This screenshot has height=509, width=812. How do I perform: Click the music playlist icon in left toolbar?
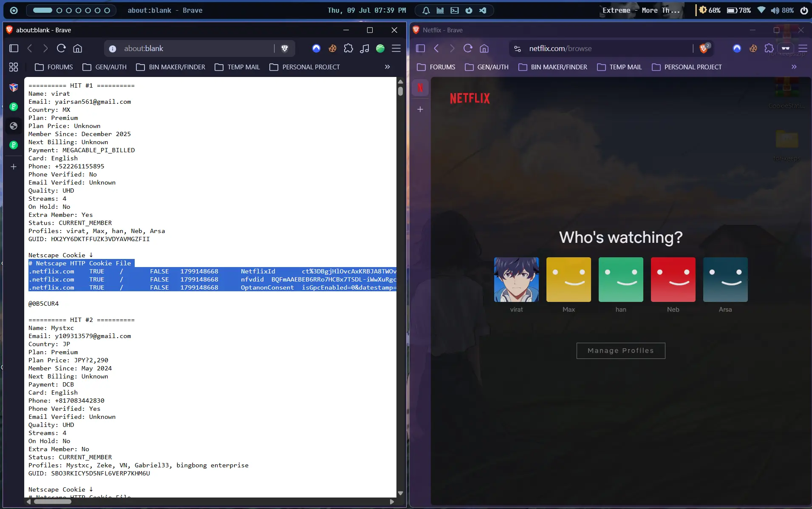pos(364,48)
